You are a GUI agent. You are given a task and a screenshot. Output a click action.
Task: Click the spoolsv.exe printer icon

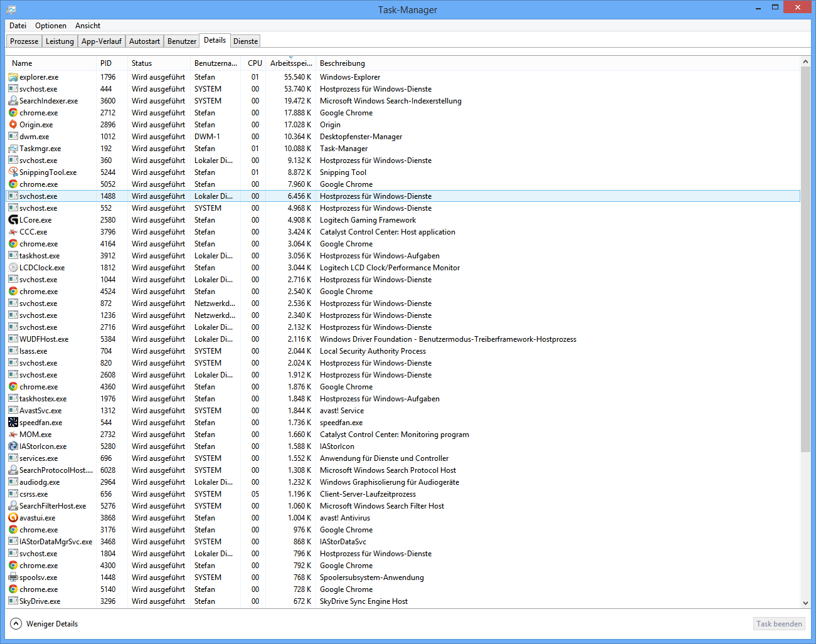13,578
